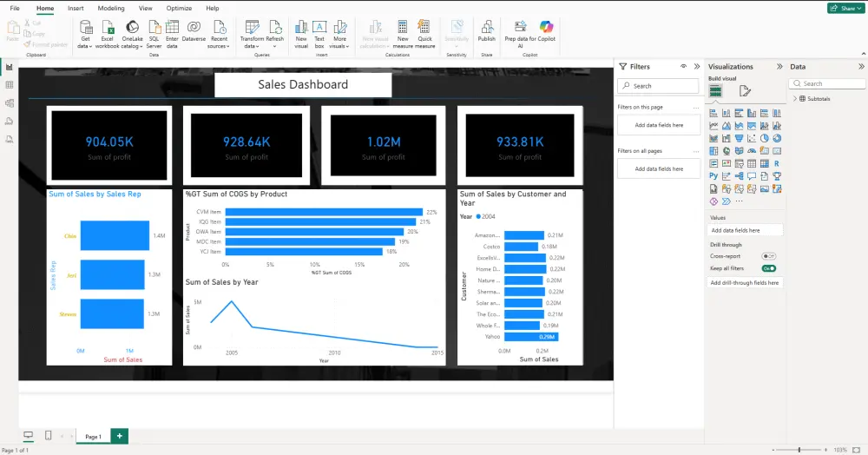Image resolution: width=868 pixels, height=455 pixels.
Task: Select the Pie chart visual
Action: (765, 138)
